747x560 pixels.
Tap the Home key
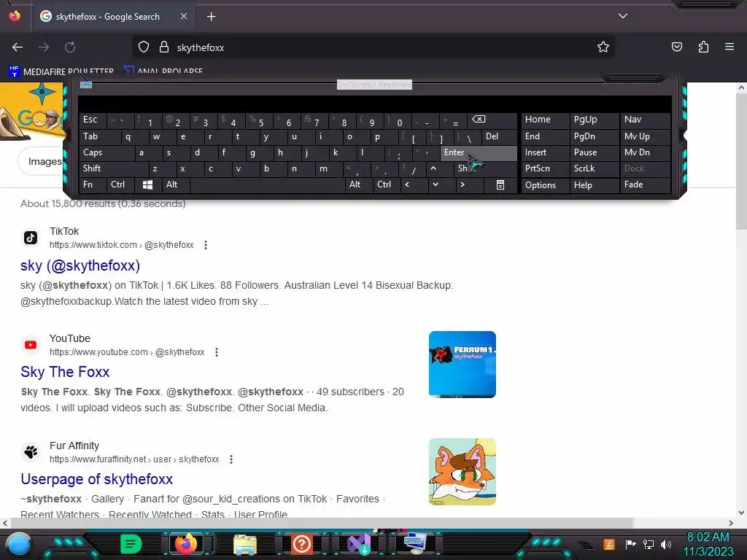coord(545,120)
